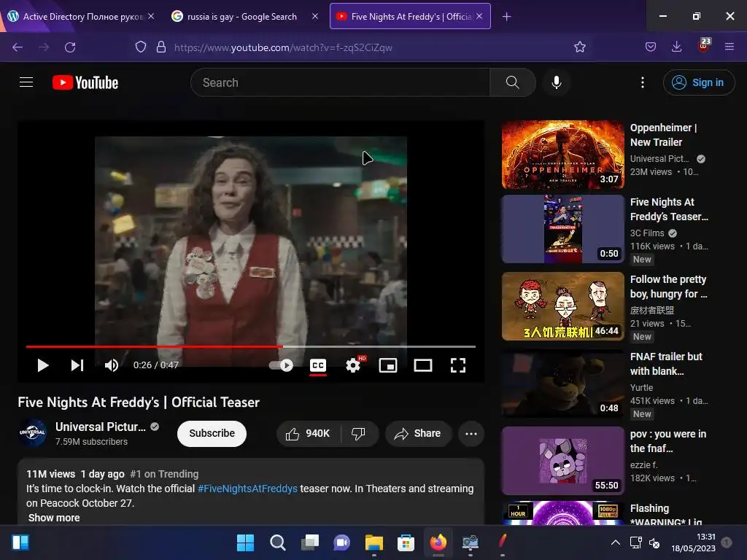This screenshot has width=747, height=560.
Task: Click the tracking protection shield icon
Action: click(141, 47)
